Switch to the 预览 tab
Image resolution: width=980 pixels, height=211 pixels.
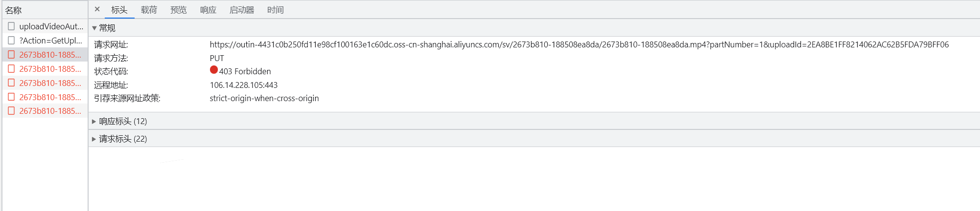click(x=178, y=10)
